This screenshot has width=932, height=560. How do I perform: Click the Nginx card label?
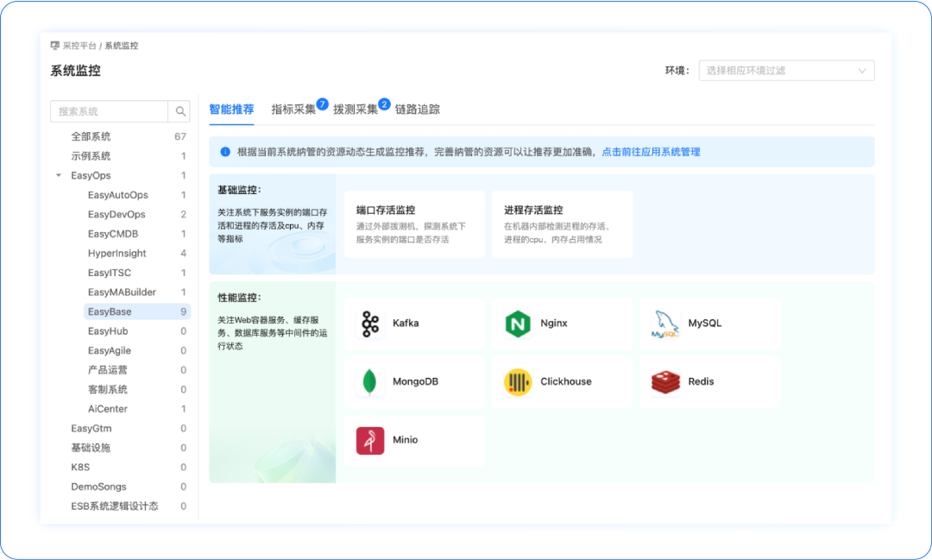tap(553, 323)
